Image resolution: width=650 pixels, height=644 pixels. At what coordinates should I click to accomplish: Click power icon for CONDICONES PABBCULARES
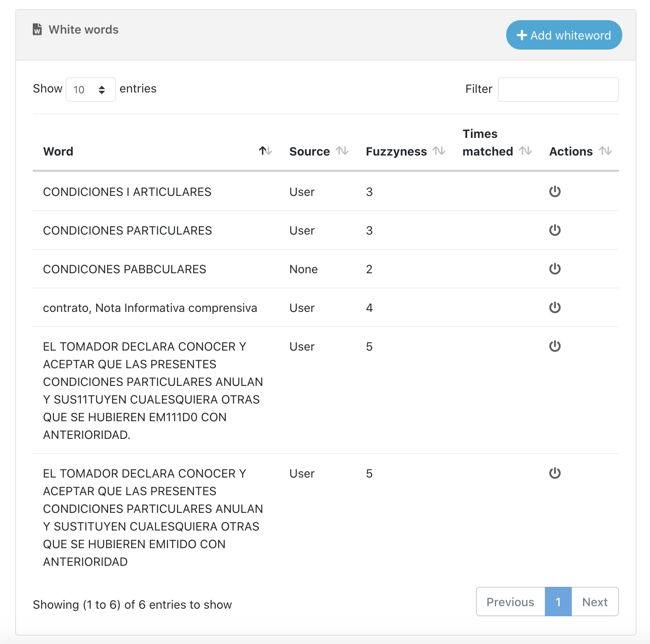[x=555, y=269]
